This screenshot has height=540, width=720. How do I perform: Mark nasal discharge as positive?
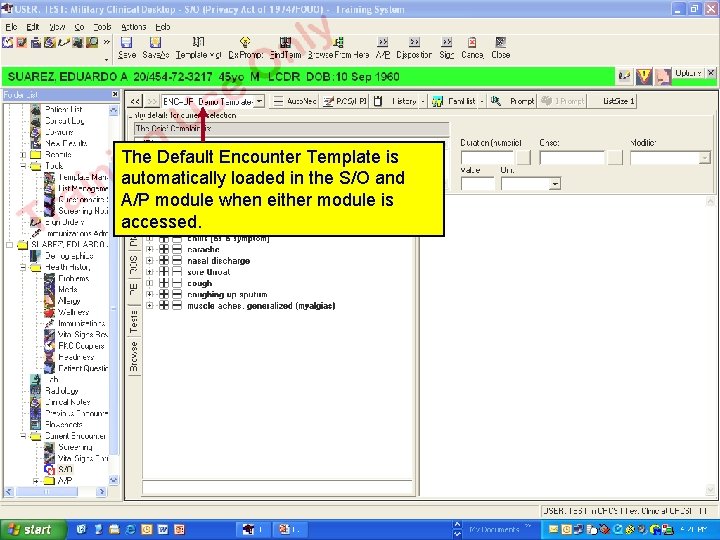point(164,261)
